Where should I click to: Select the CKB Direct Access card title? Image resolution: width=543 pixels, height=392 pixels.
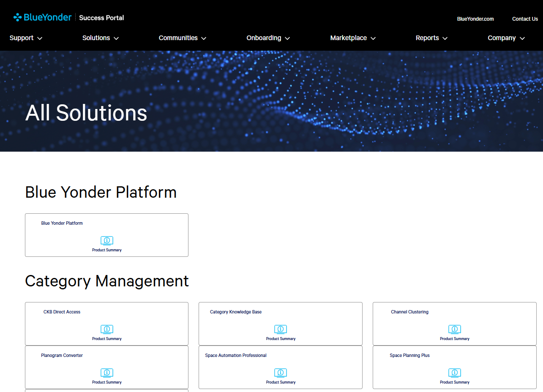click(62, 312)
